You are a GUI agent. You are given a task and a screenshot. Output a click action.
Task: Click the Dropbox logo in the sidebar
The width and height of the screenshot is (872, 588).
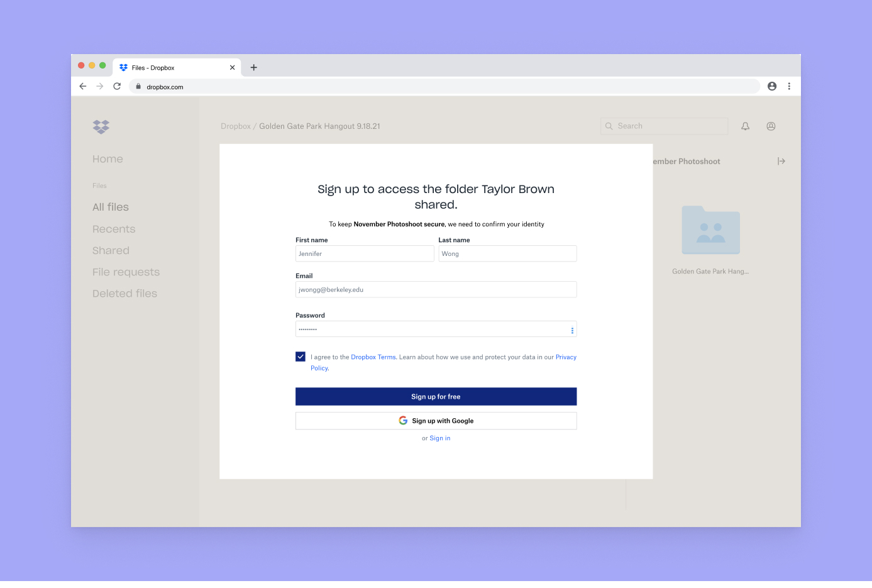point(101,126)
